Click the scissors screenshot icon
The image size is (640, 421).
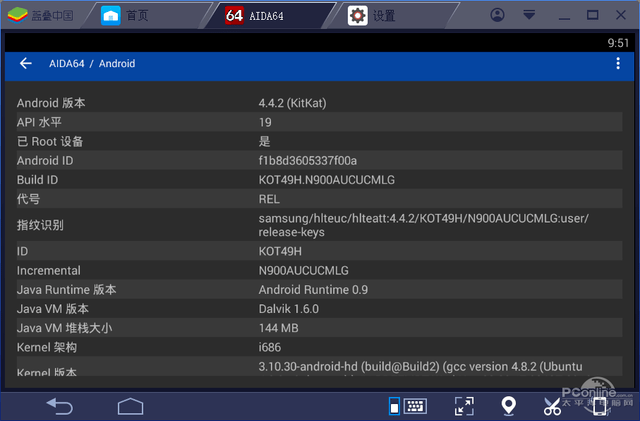point(552,407)
